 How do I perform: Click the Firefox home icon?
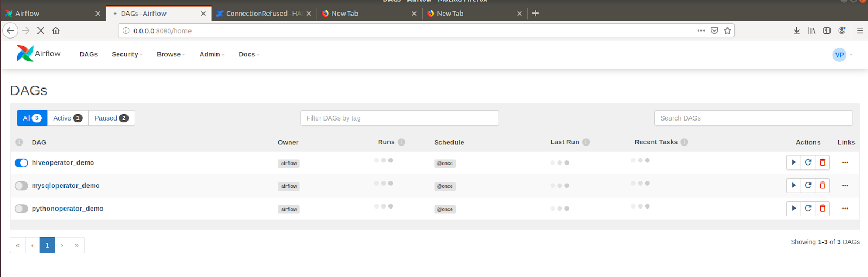point(56,31)
